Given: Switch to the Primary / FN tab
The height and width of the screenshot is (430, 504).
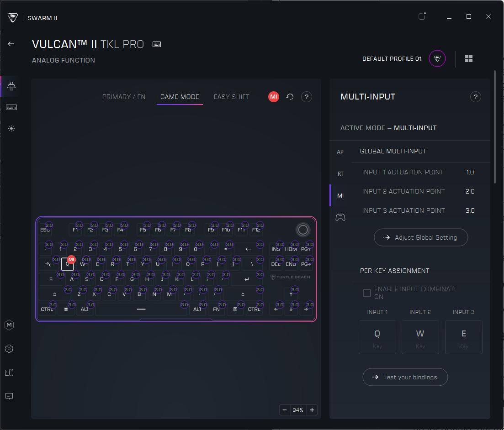Looking at the screenshot, I should pyautogui.click(x=124, y=97).
